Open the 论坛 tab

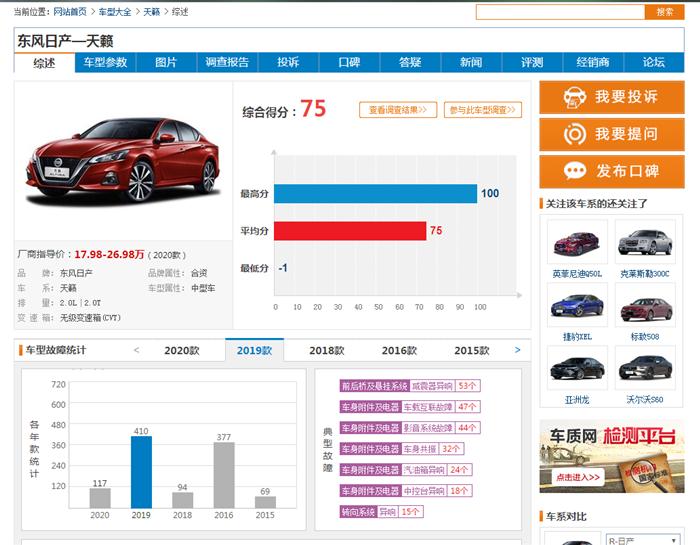654,62
